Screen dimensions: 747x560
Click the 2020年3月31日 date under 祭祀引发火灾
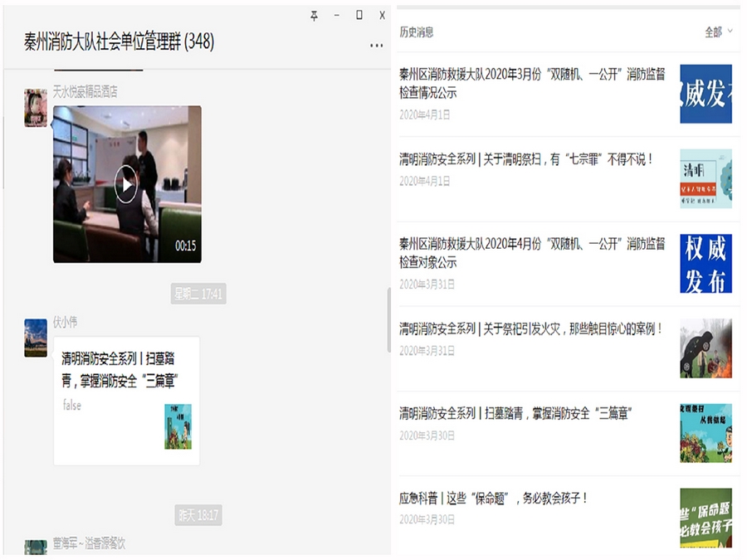(x=427, y=351)
